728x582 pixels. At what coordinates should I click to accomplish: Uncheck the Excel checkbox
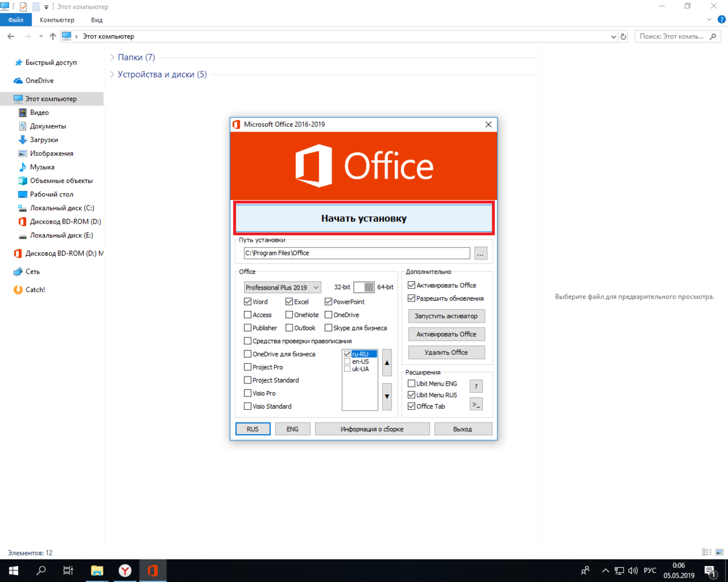[x=289, y=301]
